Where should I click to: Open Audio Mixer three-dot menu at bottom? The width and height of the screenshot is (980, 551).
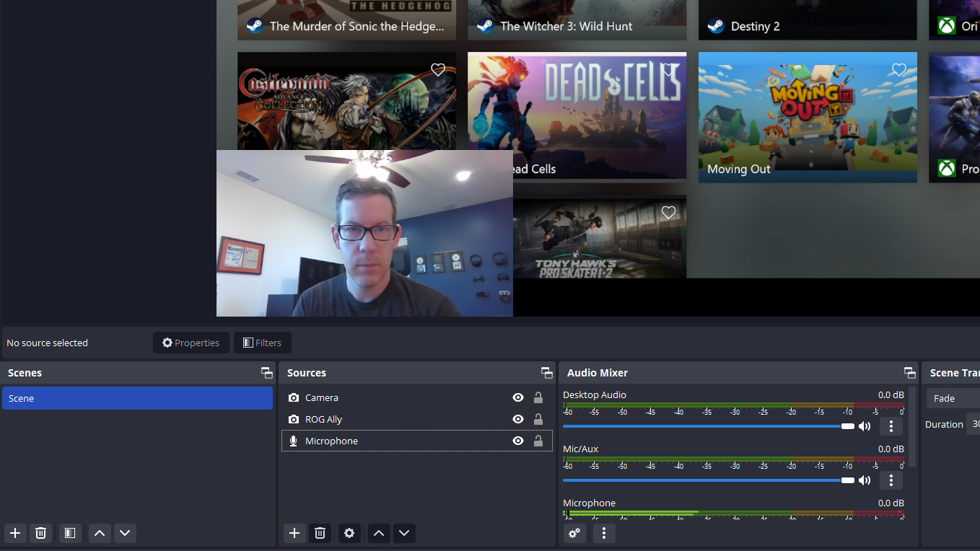(604, 533)
